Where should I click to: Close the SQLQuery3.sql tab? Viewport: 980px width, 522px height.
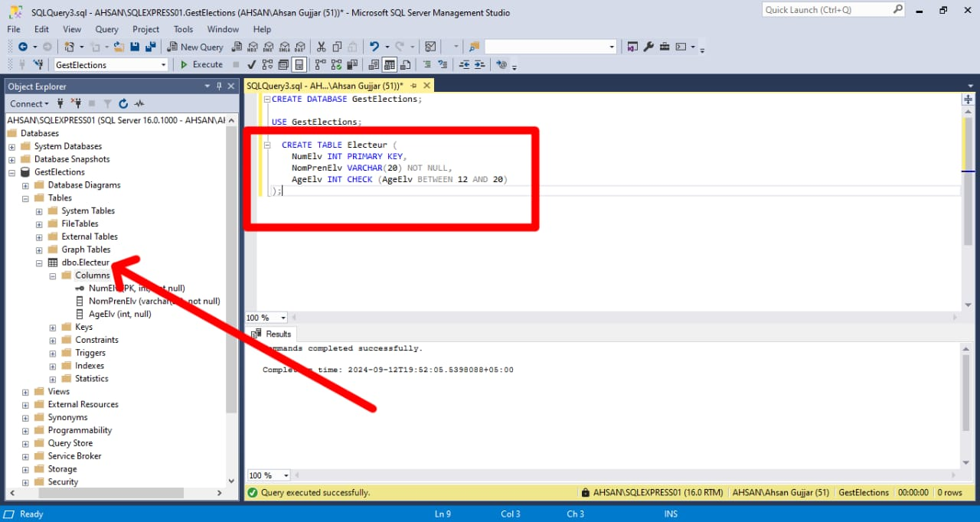click(426, 86)
